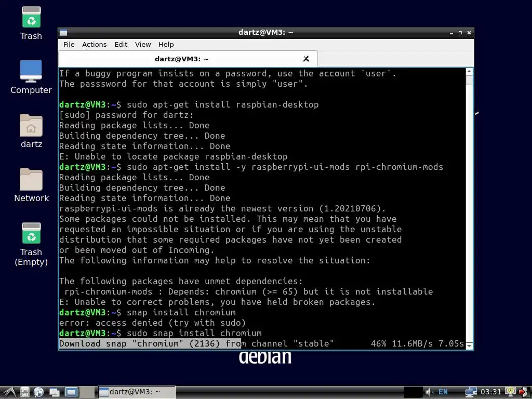Click the text 'sudo snap install chromium'
The image size is (532, 399).
(x=194, y=333)
